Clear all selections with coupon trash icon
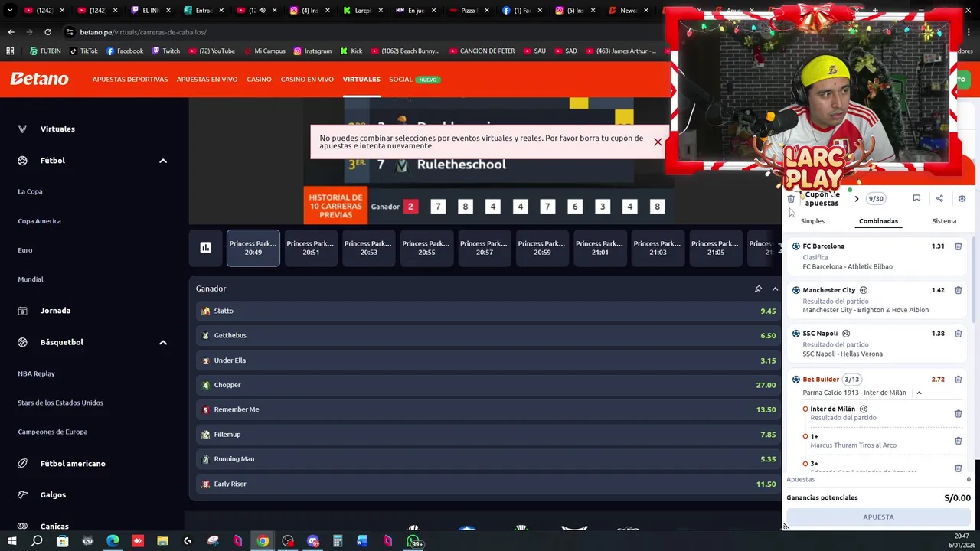 [x=791, y=199]
